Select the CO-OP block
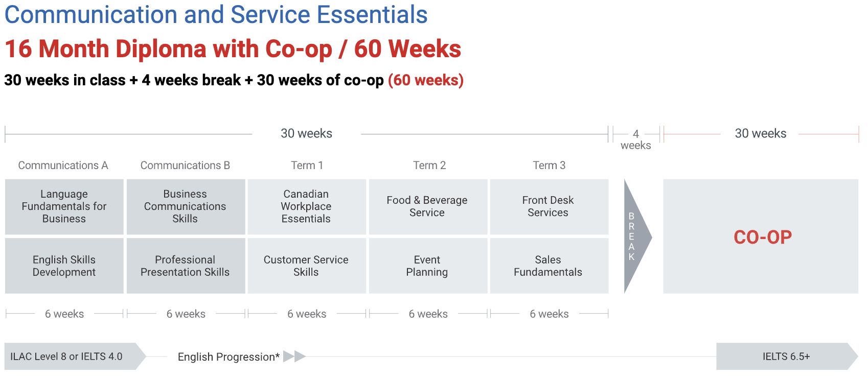 pyautogui.click(x=761, y=237)
